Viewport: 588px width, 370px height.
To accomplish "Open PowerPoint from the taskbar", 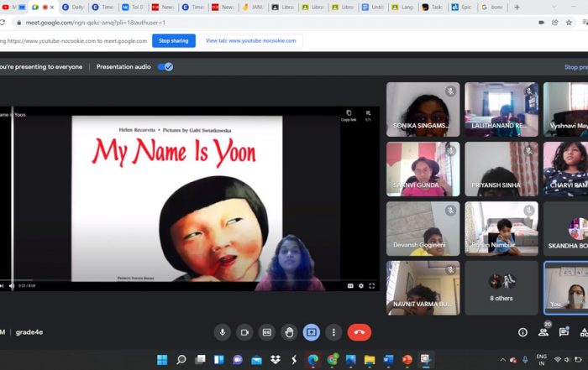I will [407, 360].
